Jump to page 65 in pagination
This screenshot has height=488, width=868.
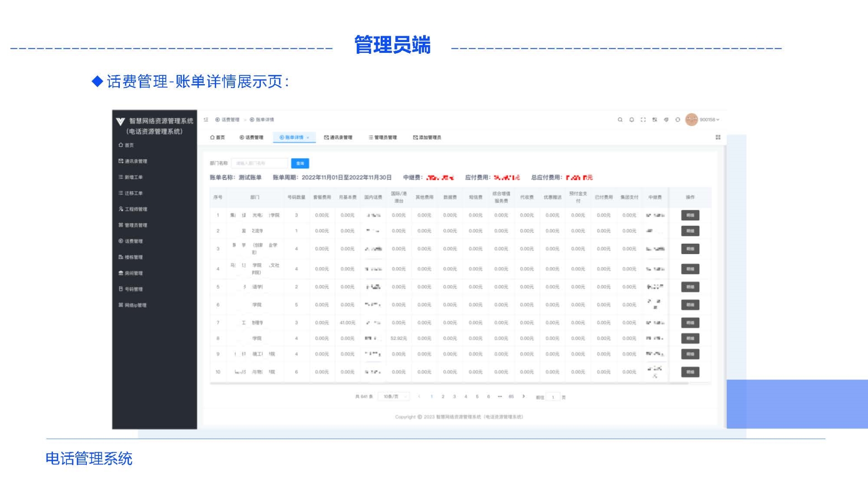[511, 397]
